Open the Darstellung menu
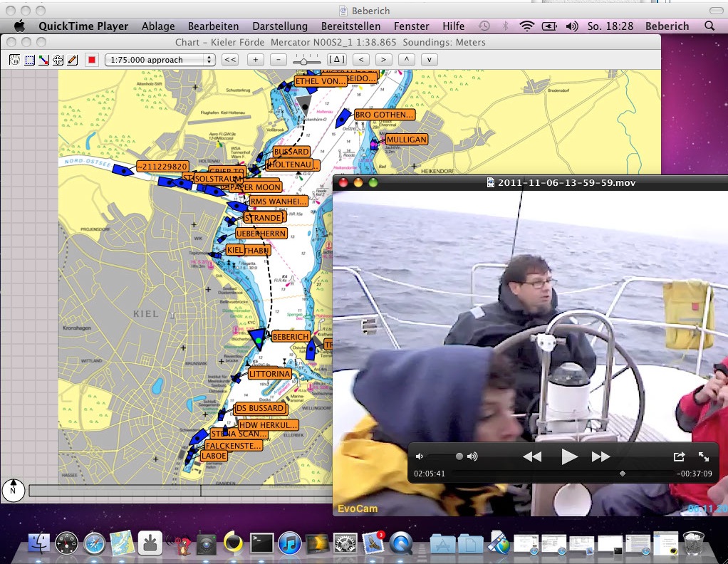This screenshot has width=728, height=564. tap(280, 26)
